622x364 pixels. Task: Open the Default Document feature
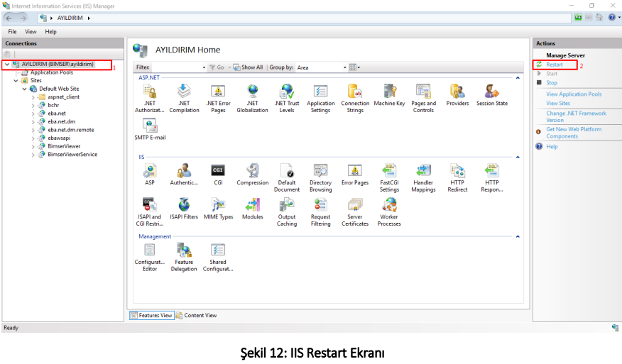click(287, 171)
